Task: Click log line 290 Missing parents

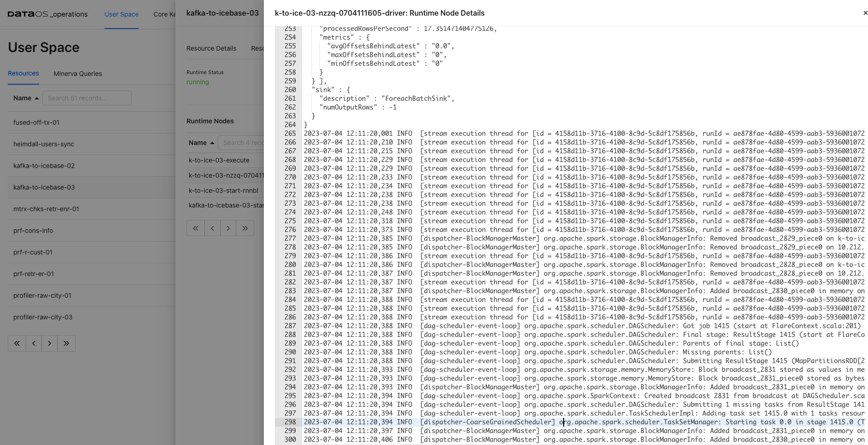Action: coord(537,352)
